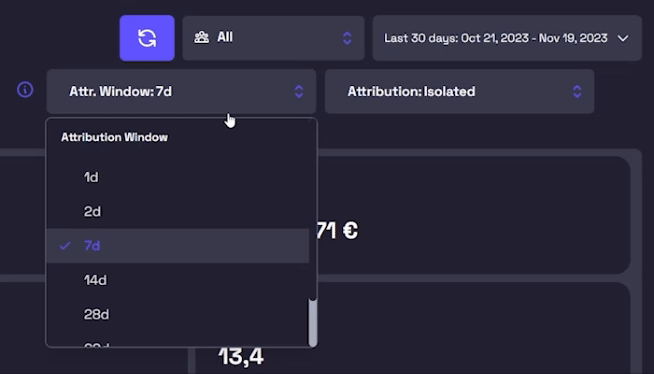Click the Attribution Window list header
Screen dimensions: 654x374
click(114, 137)
